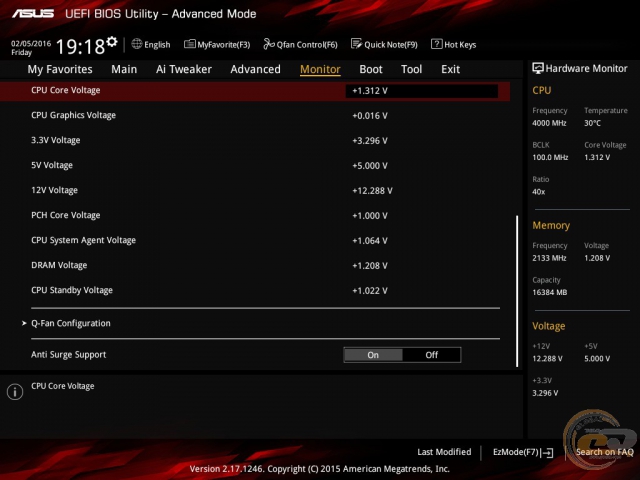Select the 5V Voltage row
640x480 pixels.
point(255,165)
